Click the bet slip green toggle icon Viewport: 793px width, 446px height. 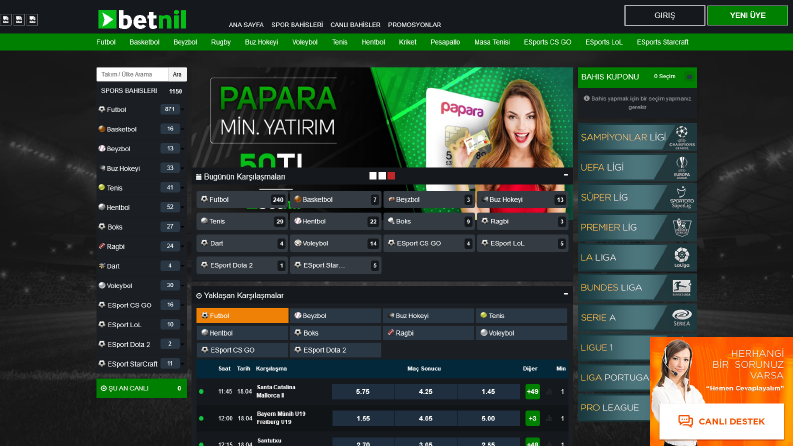(689, 77)
